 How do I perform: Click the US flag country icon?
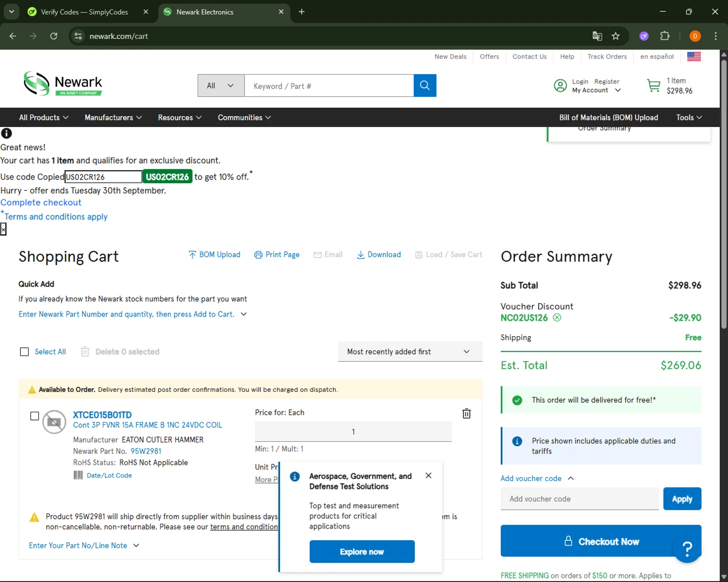694,57
